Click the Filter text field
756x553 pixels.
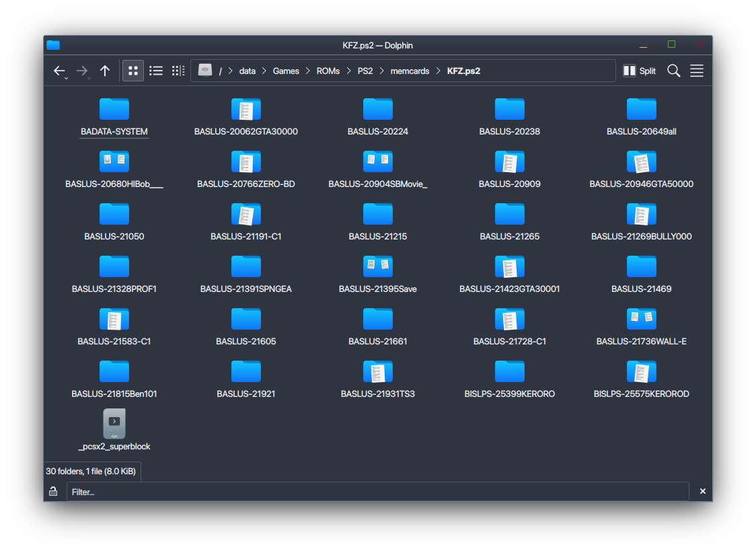click(377, 492)
